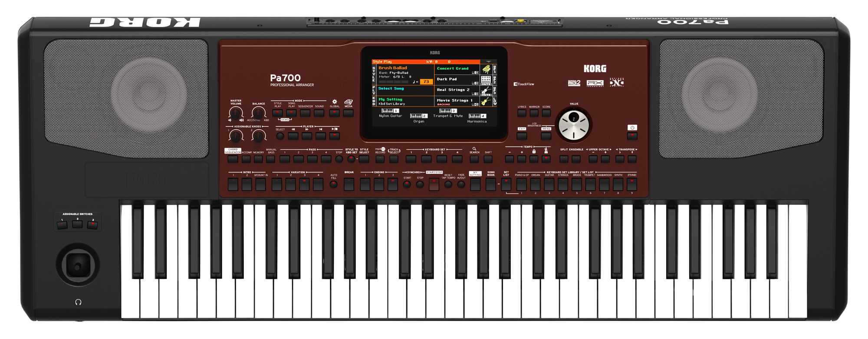
Task: Push the MP3 Record button
Action: pos(380,159)
